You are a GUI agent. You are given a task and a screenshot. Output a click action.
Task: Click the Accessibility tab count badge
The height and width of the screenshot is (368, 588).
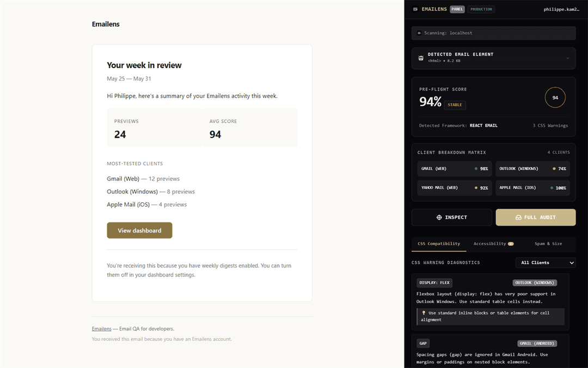click(511, 244)
